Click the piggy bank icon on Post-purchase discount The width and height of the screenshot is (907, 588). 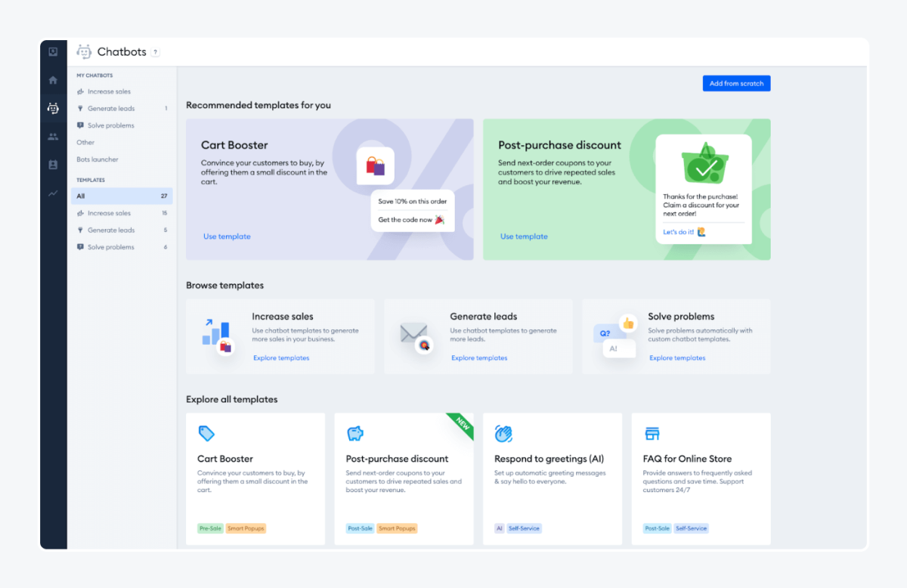pyautogui.click(x=355, y=433)
